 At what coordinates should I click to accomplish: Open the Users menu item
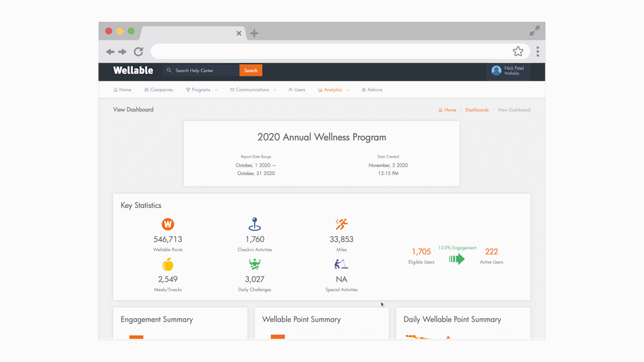pos(297,90)
